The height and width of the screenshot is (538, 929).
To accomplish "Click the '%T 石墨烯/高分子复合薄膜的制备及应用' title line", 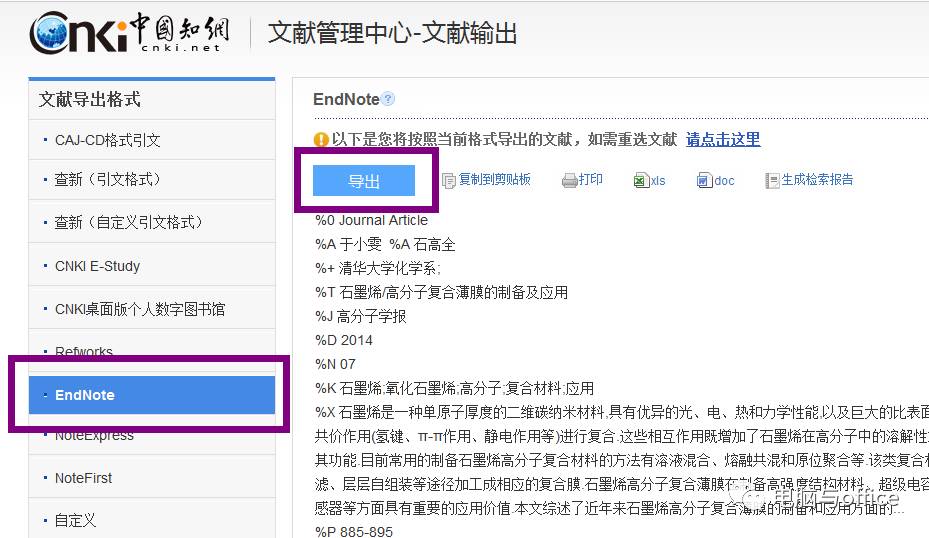I will [x=441, y=292].
